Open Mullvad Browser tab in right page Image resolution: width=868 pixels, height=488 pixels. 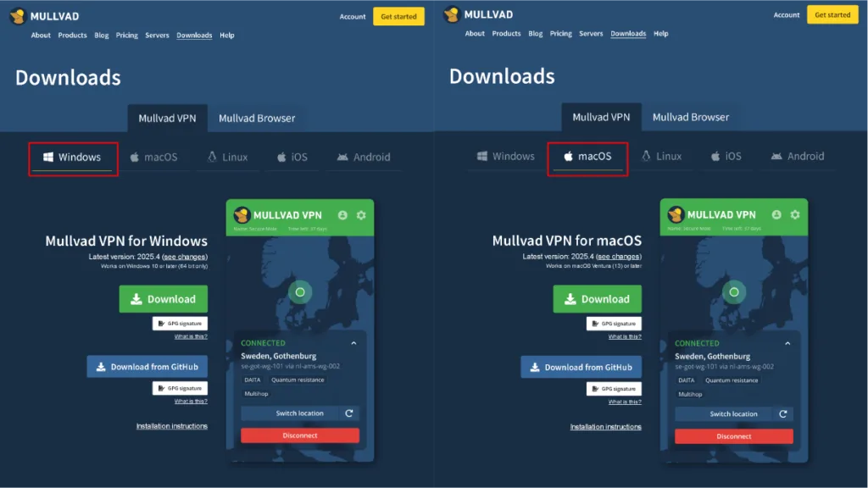coord(691,117)
